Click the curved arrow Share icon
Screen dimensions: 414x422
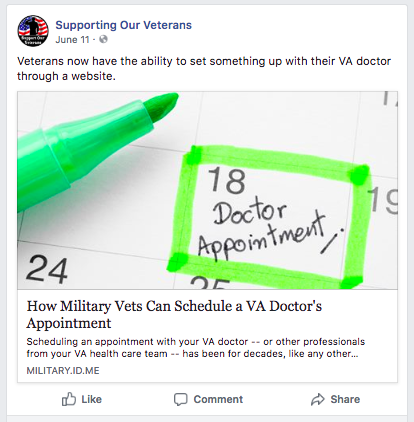point(318,399)
